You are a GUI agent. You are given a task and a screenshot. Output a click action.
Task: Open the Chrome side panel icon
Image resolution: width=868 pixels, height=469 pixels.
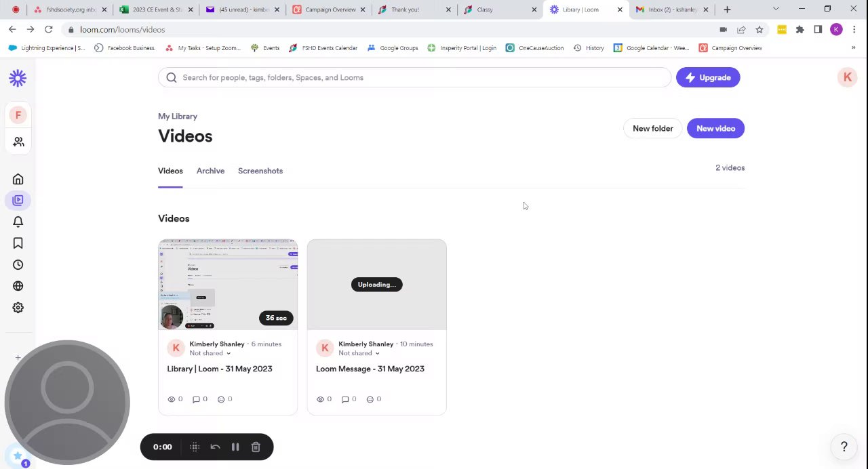[818, 30]
